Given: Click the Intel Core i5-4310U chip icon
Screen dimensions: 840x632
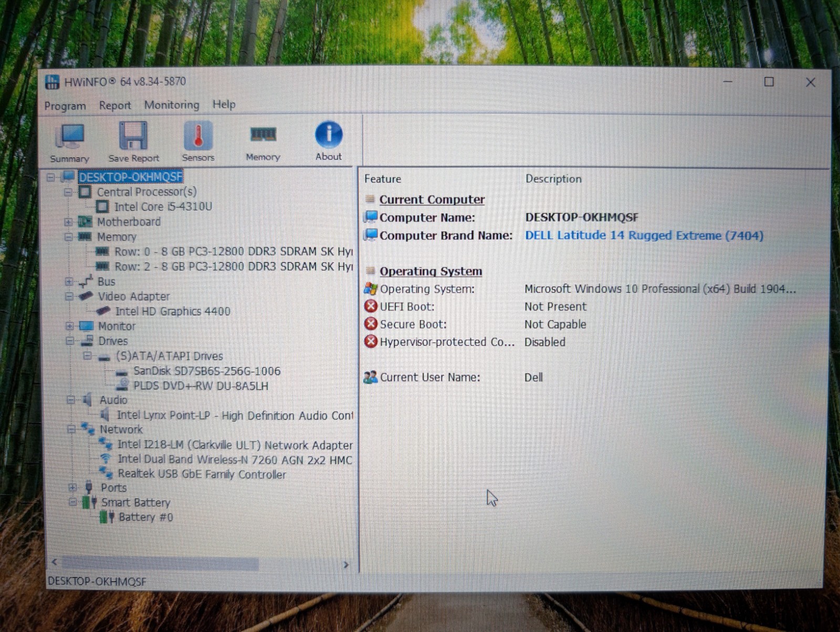Looking at the screenshot, I should (x=102, y=207).
